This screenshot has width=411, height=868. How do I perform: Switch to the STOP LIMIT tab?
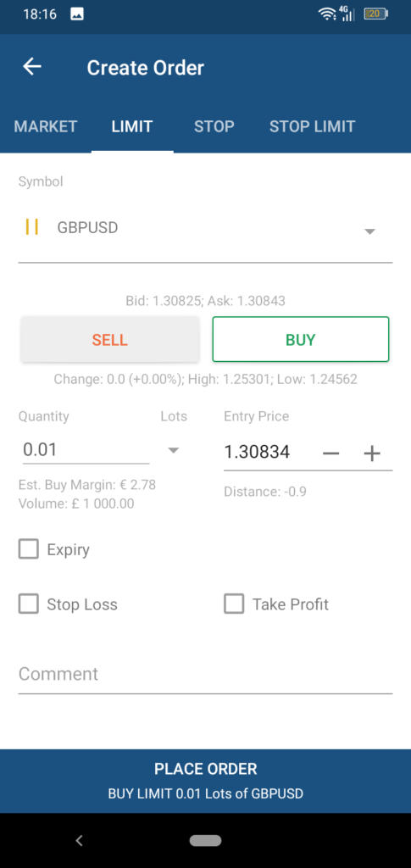pos(312,126)
